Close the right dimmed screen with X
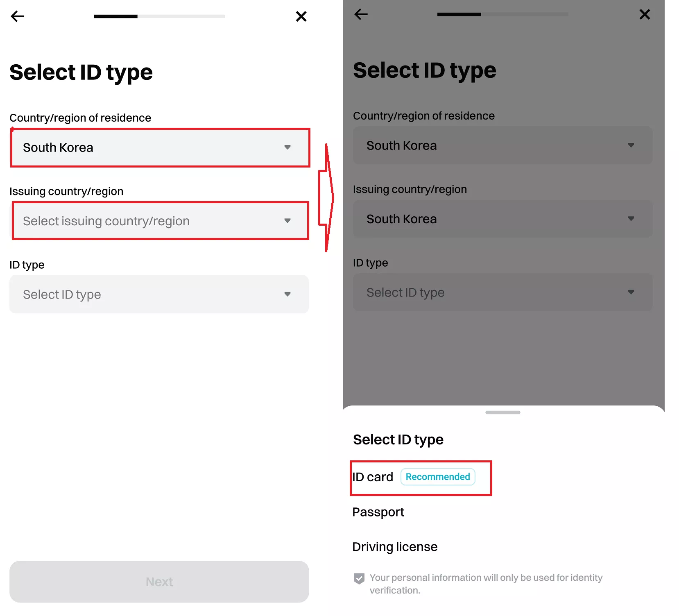The image size is (679, 616). (645, 14)
